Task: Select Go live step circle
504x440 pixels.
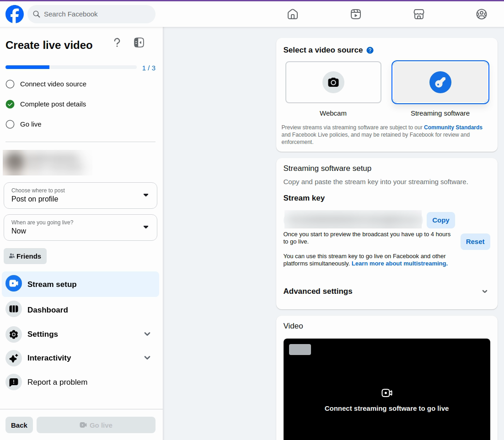Action: [10, 124]
